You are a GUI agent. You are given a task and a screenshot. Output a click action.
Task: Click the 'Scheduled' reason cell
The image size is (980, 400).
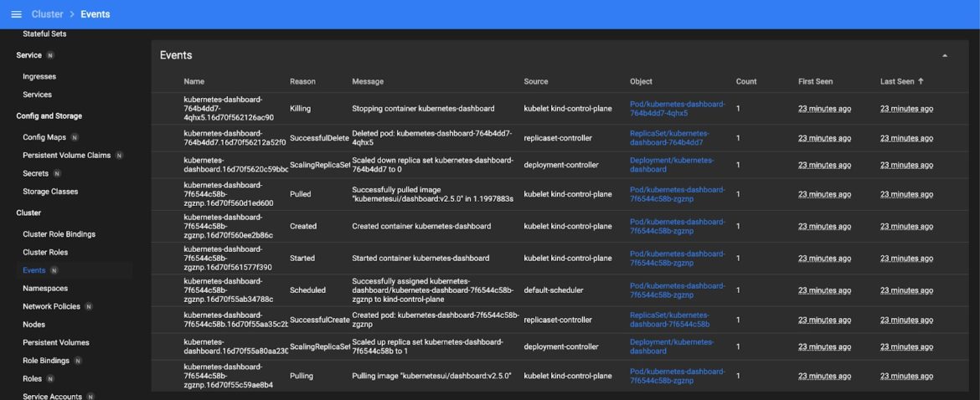pyautogui.click(x=307, y=290)
